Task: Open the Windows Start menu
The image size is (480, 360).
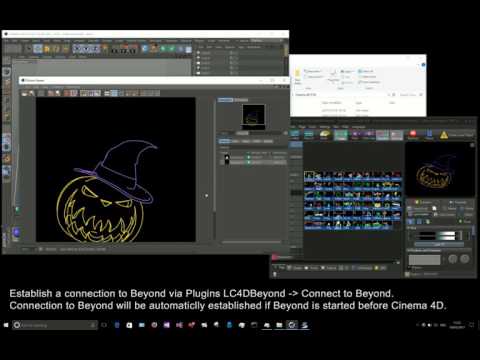Action: click(x=6, y=325)
